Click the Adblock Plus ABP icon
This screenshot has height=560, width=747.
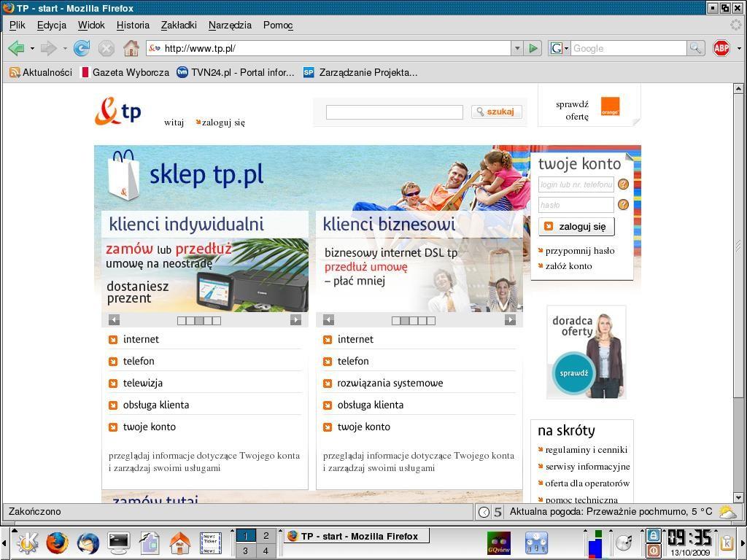(x=721, y=48)
